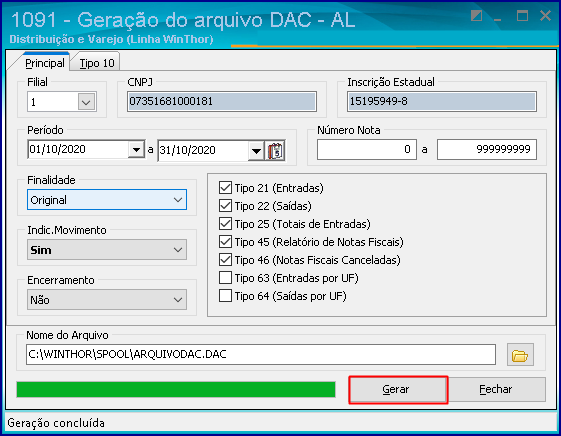The image size is (561, 436).
Task: Open the Filial dropdown
Action: click(86, 102)
